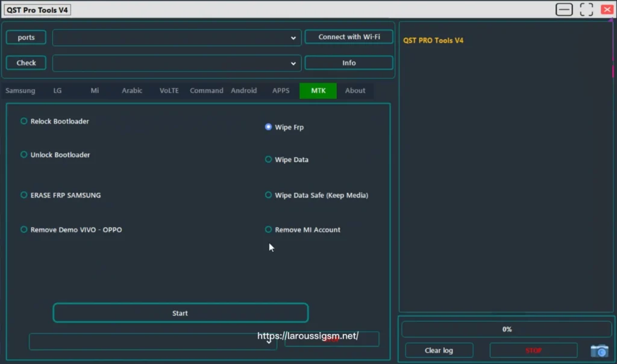617x364 pixels.
Task: Click the Info button
Action: 349,63
